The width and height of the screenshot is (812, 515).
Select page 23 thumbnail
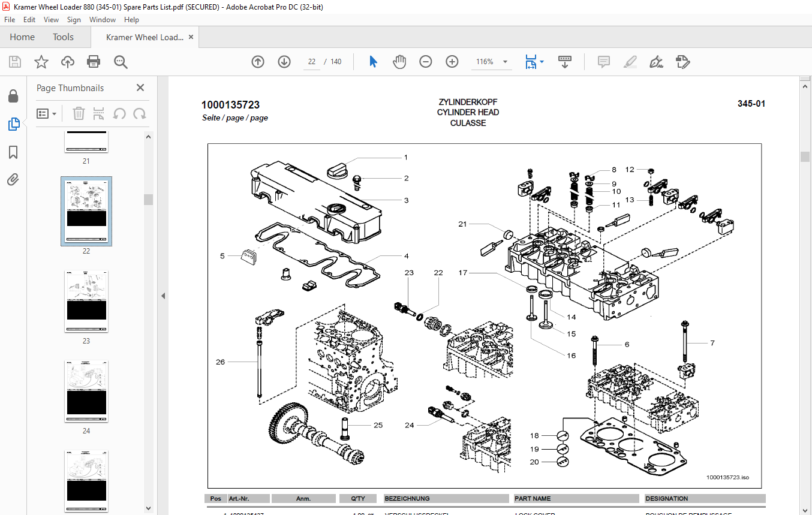86,302
